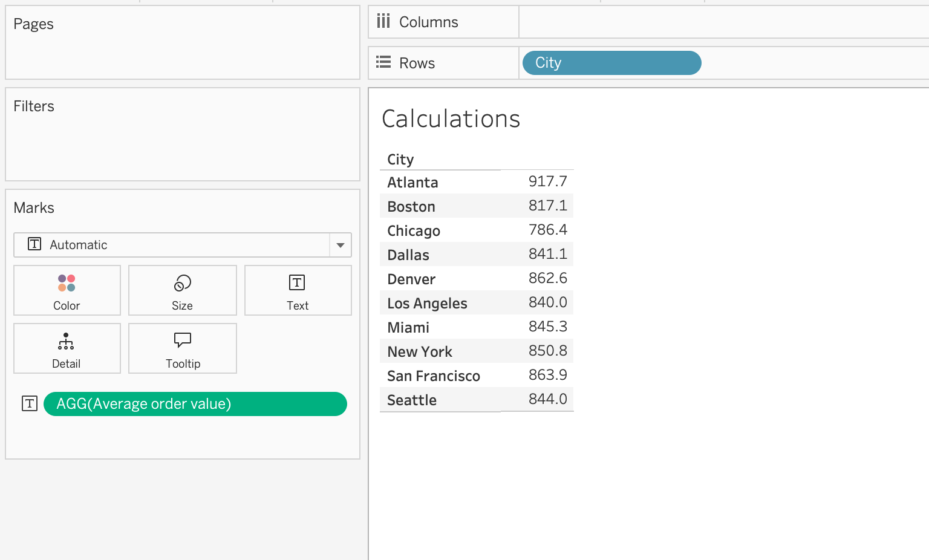The height and width of the screenshot is (560, 929).
Task: Click the dropdown arrow on marks selector
Action: click(x=341, y=245)
